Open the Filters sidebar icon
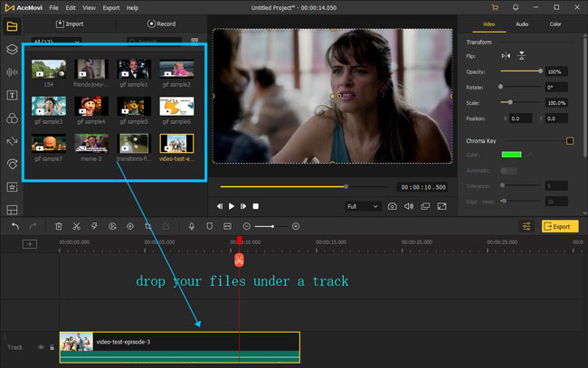The height and width of the screenshot is (368, 588). click(12, 118)
